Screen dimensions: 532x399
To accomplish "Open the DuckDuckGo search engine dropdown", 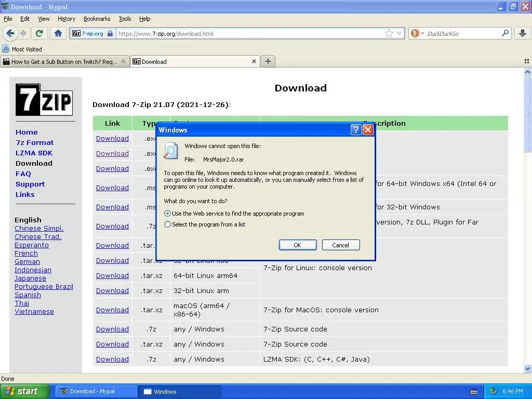I will (417, 33).
